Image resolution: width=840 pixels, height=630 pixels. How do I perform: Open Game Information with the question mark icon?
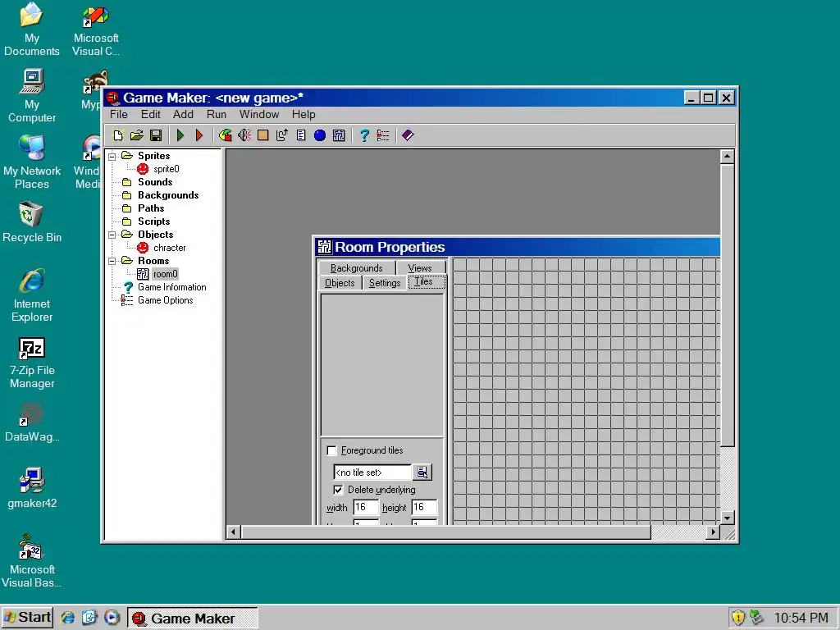tap(364, 135)
